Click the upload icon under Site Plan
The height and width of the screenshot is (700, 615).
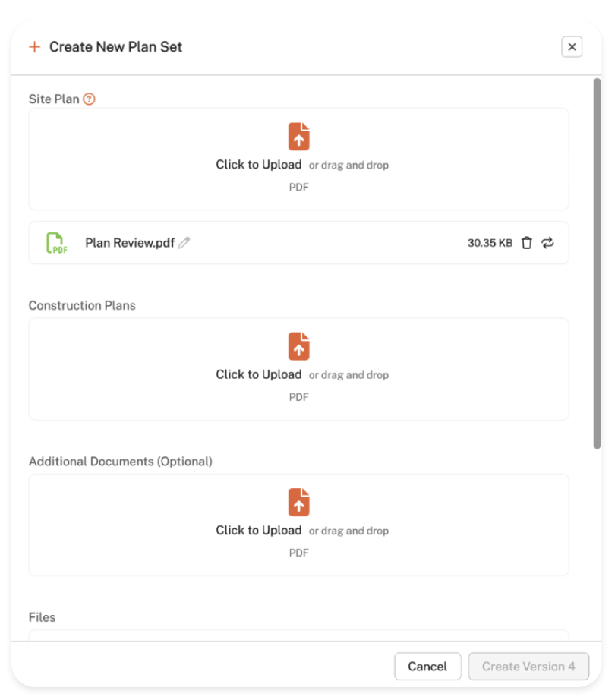point(298,137)
